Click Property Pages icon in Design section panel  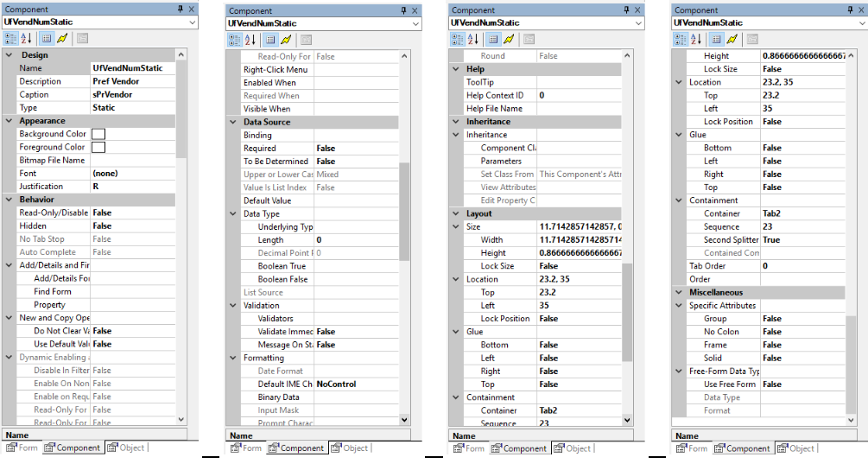tap(83, 38)
